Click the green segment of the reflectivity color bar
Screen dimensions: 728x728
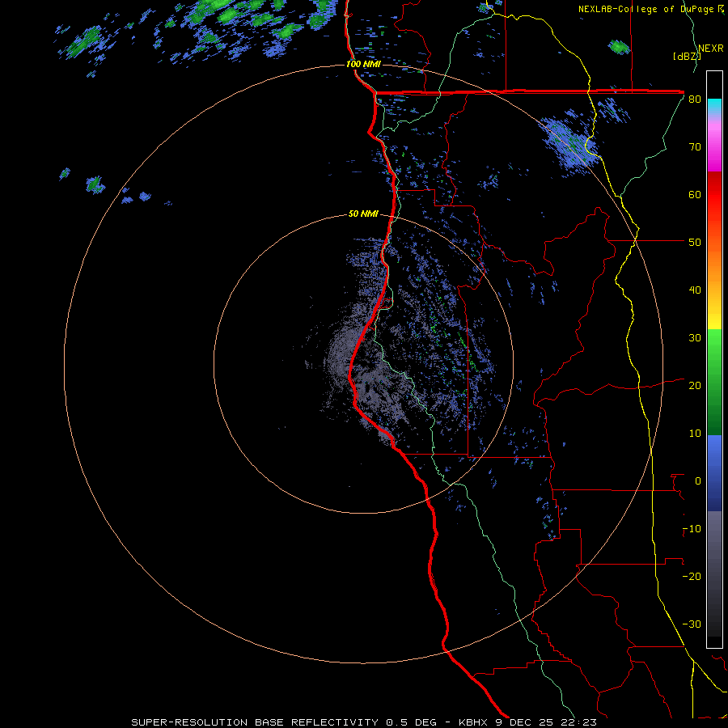click(714, 382)
